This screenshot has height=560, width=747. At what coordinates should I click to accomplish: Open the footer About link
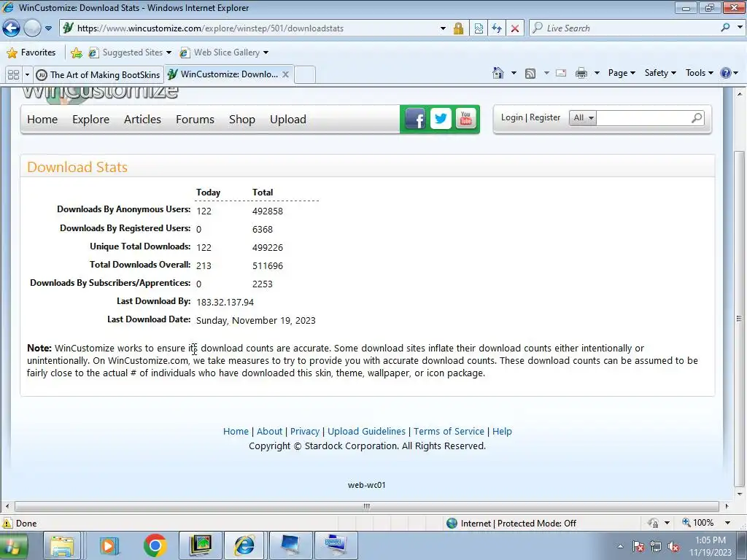[x=270, y=432]
